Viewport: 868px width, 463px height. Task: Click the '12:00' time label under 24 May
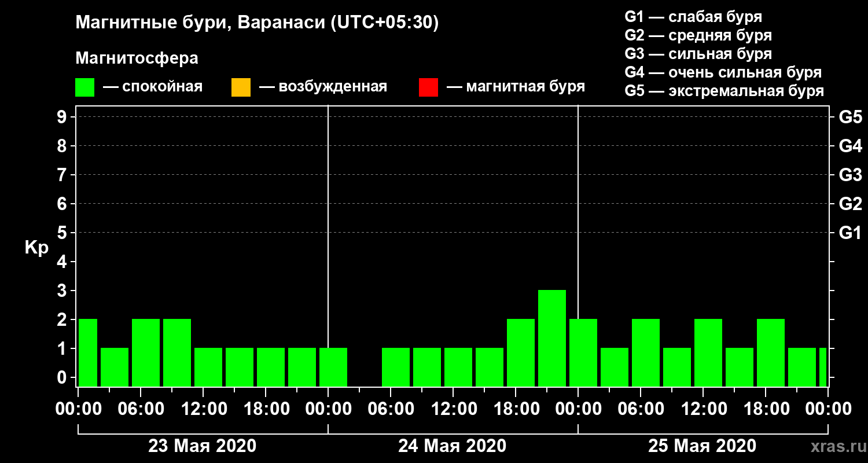[x=453, y=409]
